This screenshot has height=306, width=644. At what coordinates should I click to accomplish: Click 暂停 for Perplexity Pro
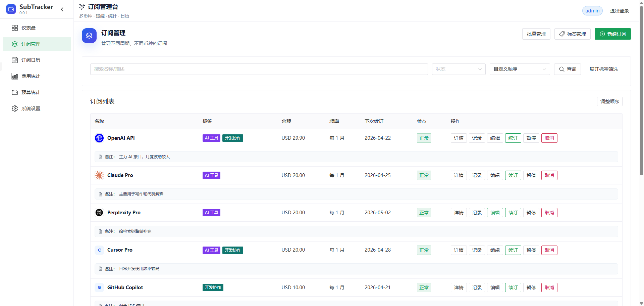click(531, 213)
